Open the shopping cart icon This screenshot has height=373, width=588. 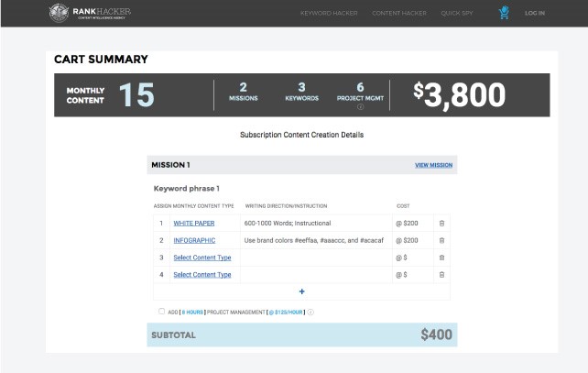[x=504, y=13]
